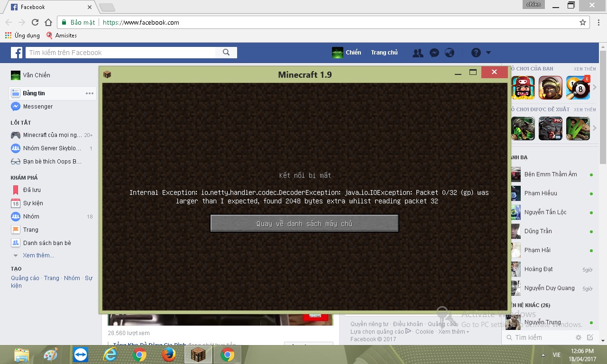
Task: Launch the helmeted soldier game icon
Action: point(551,88)
